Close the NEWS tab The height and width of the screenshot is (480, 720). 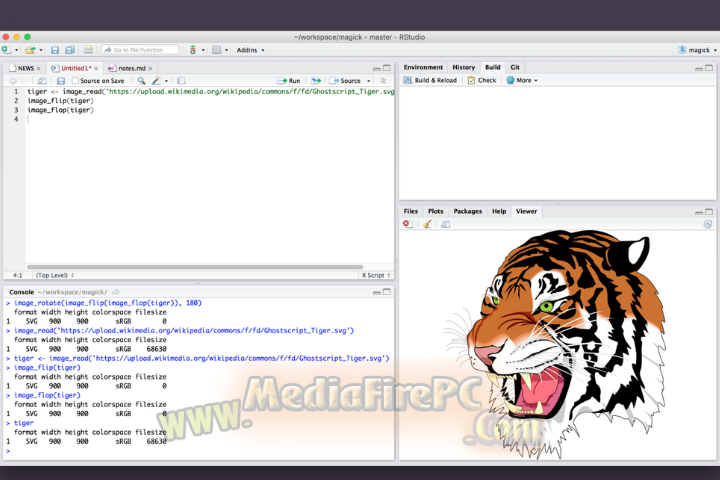click(39, 68)
